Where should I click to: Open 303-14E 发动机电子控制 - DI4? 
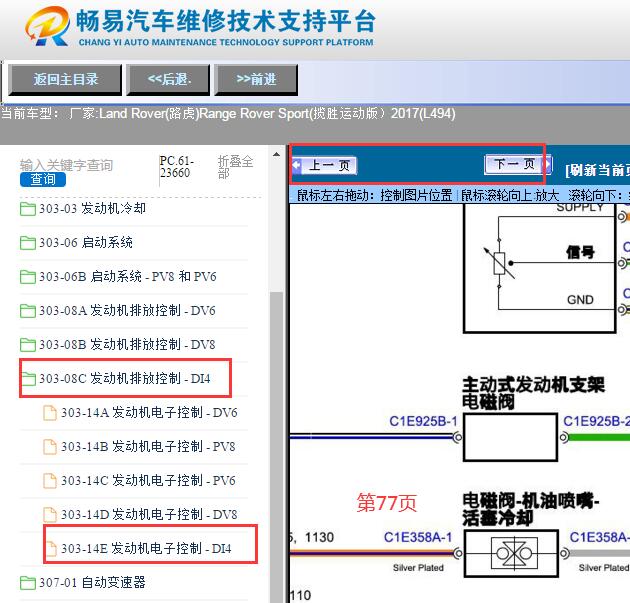(146, 548)
